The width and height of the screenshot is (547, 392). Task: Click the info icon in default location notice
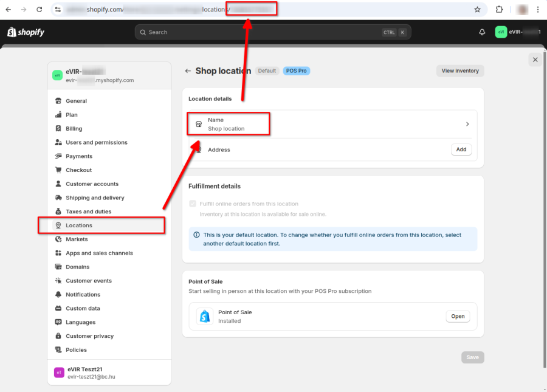(196, 235)
